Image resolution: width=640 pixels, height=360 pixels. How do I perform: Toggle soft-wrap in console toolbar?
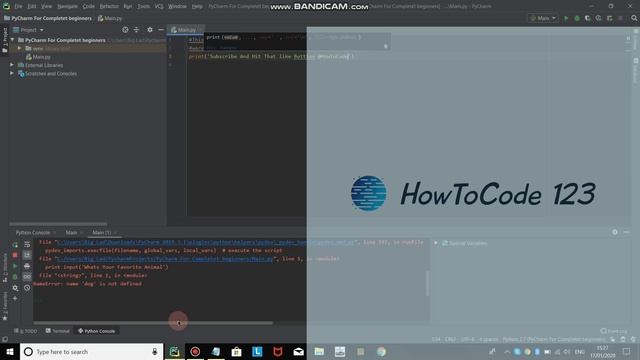27,245
